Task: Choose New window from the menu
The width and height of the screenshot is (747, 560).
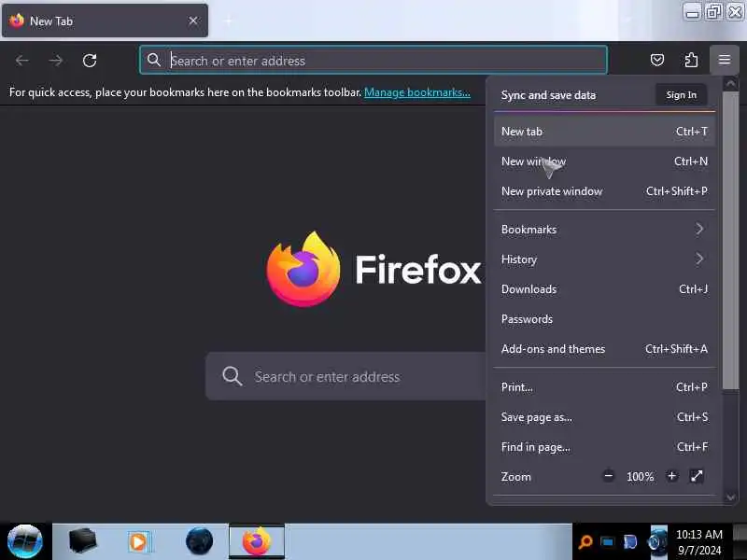Action: point(604,161)
